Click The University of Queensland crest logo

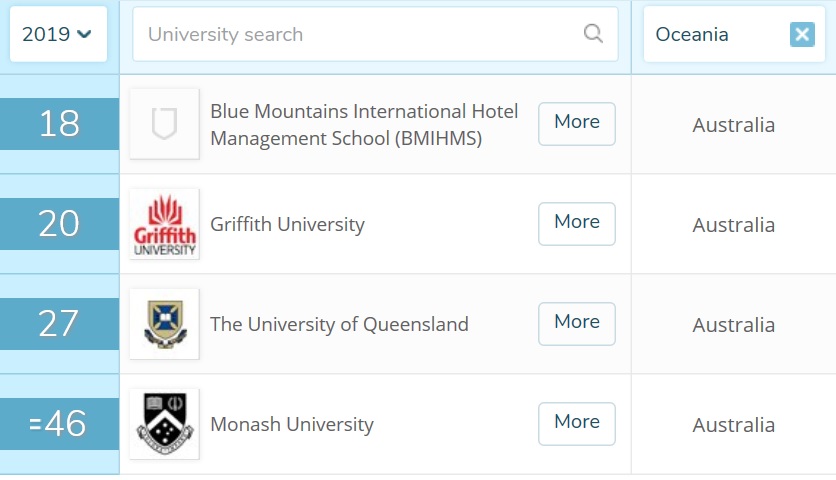[164, 324]
